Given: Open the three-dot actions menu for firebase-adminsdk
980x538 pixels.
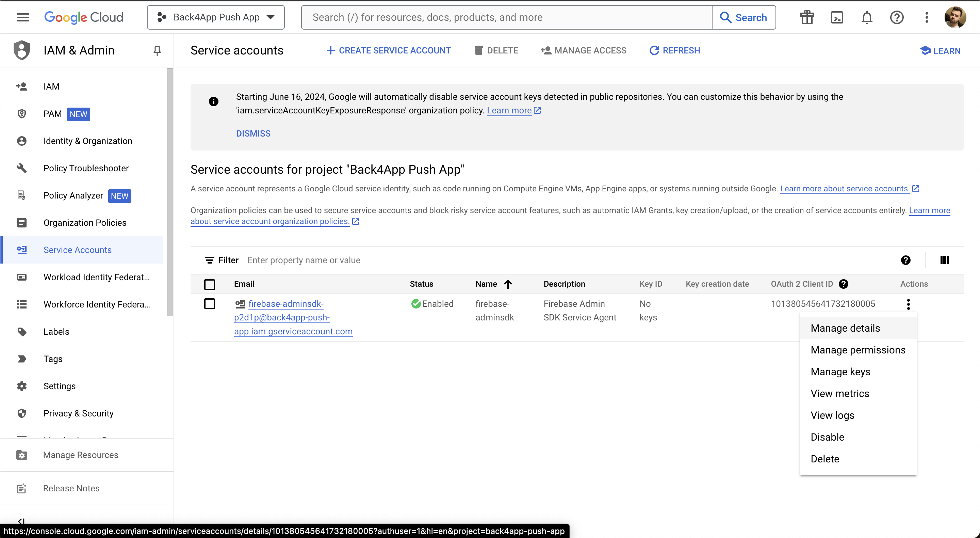Looking at the screenshot, I should tap(908, 304).
